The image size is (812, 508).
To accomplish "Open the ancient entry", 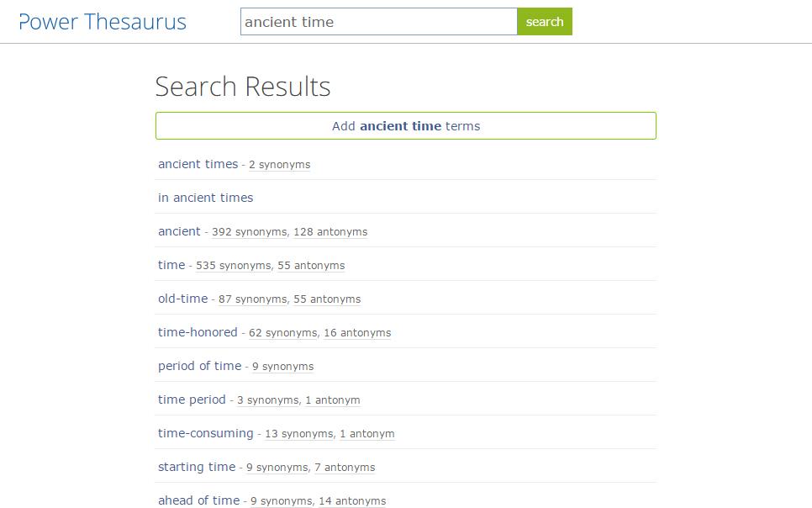I will [x=179, y=230].
